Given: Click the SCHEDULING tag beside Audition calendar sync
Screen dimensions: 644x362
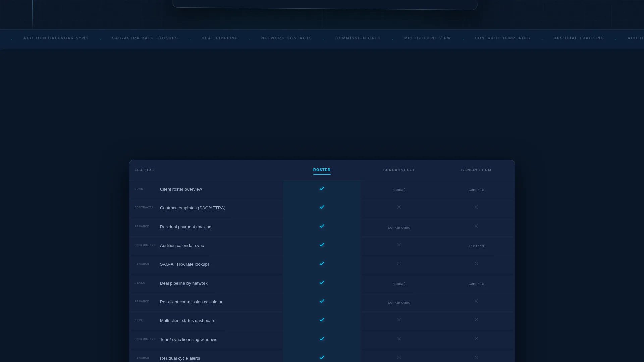Looking at the screenshot, I should [x=145, y=245].
